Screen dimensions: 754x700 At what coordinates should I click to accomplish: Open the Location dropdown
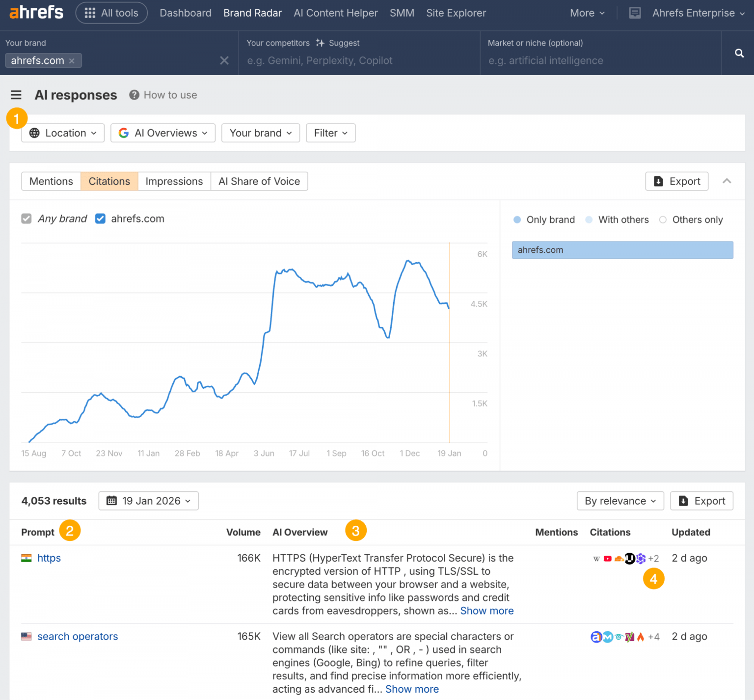pos(62,133)
